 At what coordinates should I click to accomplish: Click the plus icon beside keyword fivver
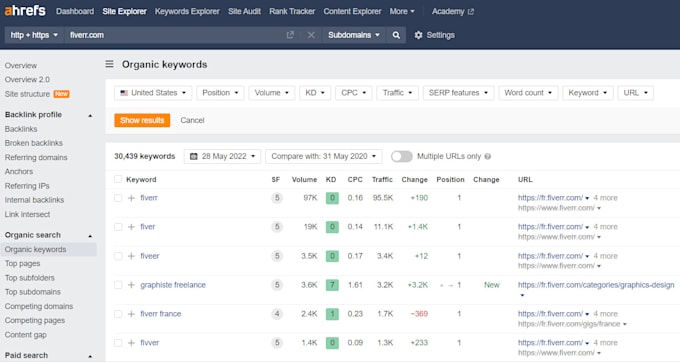coord(131,342)
